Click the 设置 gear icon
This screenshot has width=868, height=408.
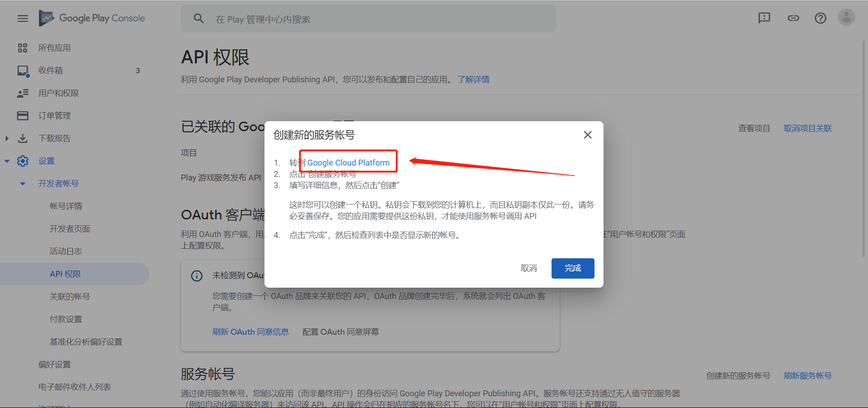[23, 161]
